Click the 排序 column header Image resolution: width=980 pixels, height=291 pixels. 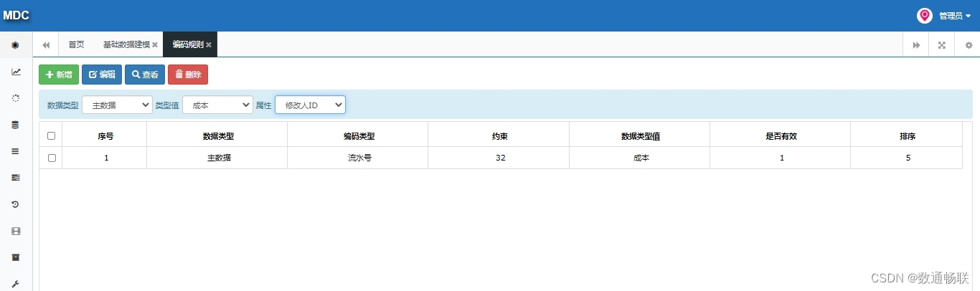(908, 135)
